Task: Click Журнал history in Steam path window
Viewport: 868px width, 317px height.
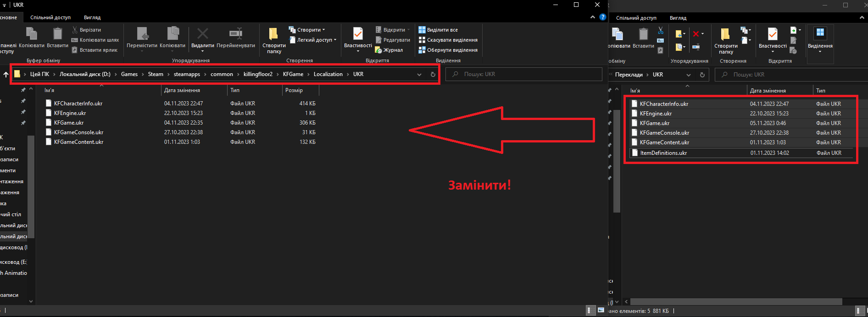Action: [x=389, y=50]
